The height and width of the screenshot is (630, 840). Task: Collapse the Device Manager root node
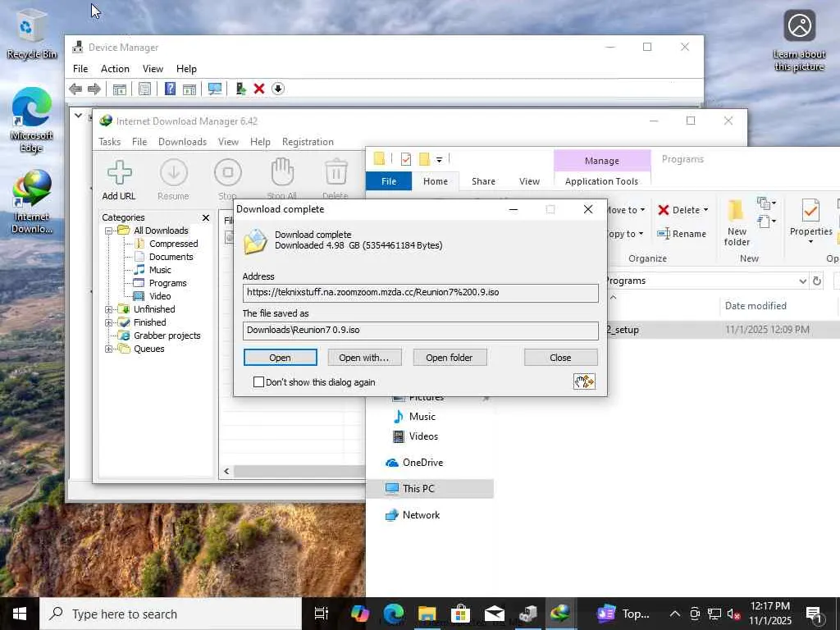(x=78, y=115)
